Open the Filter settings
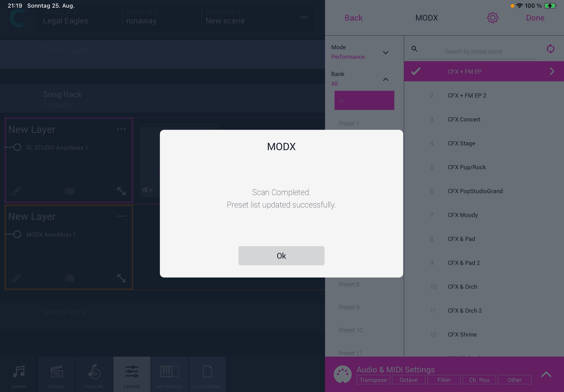Viewport: 564px width, 392px height. [444, 380]
